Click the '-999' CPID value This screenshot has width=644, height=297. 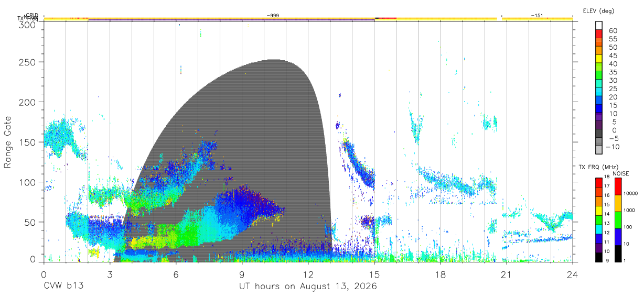273,16
